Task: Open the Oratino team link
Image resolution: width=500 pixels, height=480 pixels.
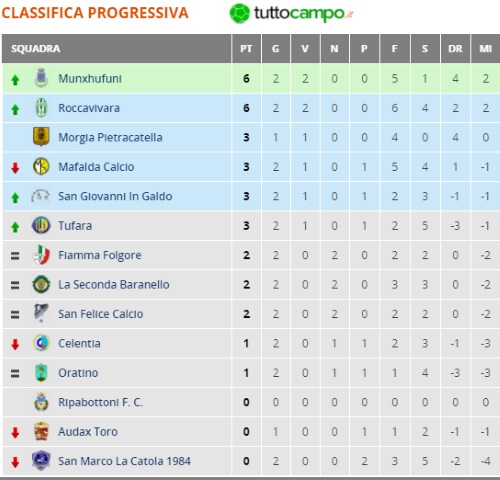Action: pyautogui.click(x=78, y=373)
